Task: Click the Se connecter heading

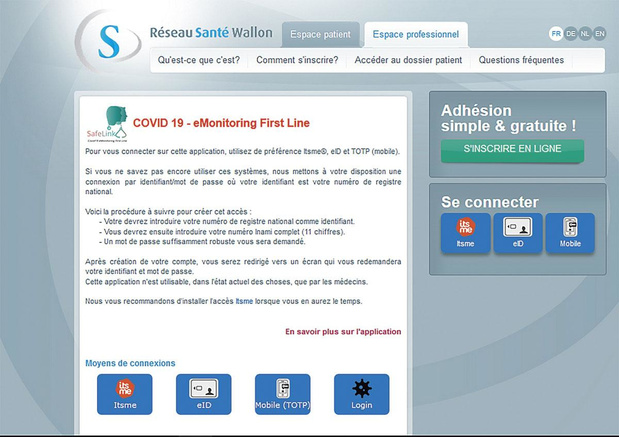Action: click(490, 202)
